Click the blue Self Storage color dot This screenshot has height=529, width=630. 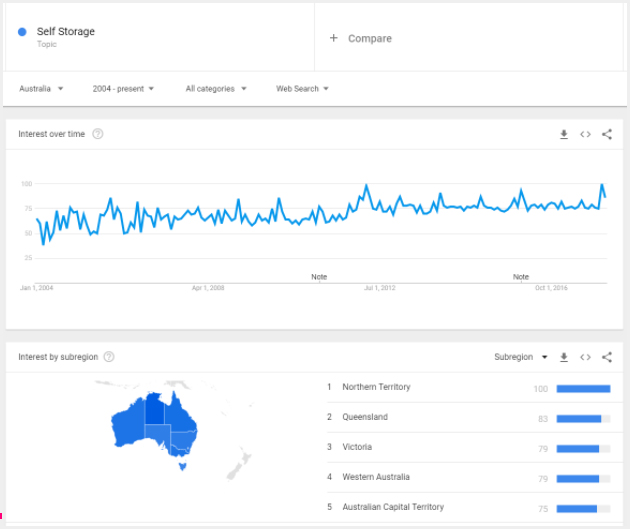(22, 32)
